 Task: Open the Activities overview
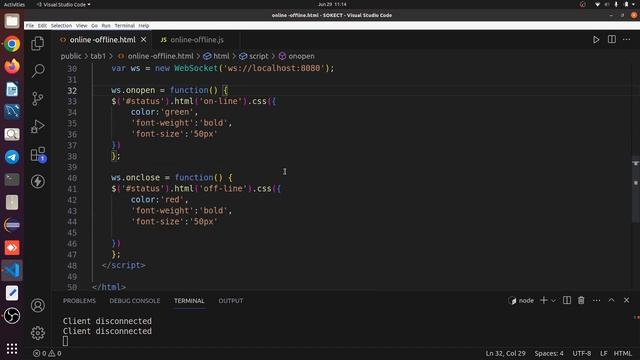tap(14, 4)
